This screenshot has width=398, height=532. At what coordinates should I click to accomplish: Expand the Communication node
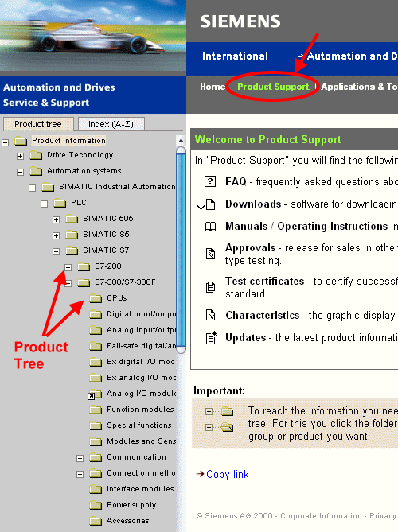pyautogui.click(x=80, y=458)
